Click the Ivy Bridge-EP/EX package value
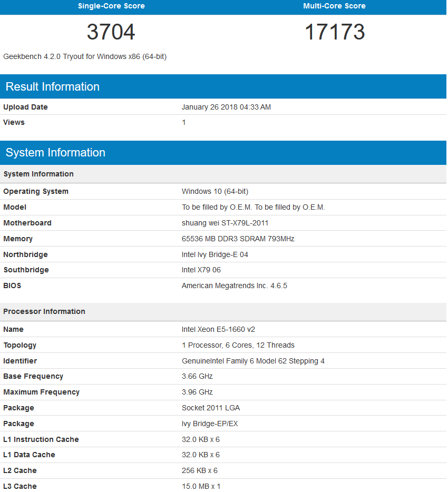The height and width of the screenshot is (492, 448). tap(210, 424)
